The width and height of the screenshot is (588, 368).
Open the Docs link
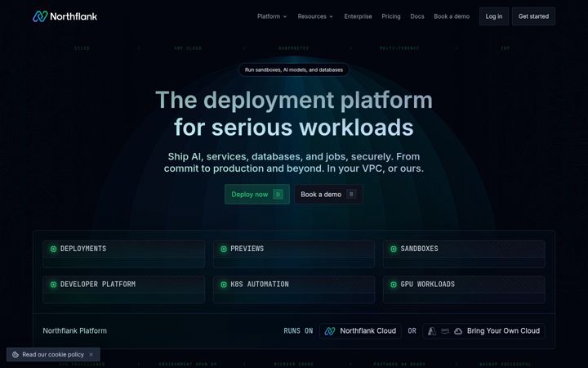[x=417, y=16]
